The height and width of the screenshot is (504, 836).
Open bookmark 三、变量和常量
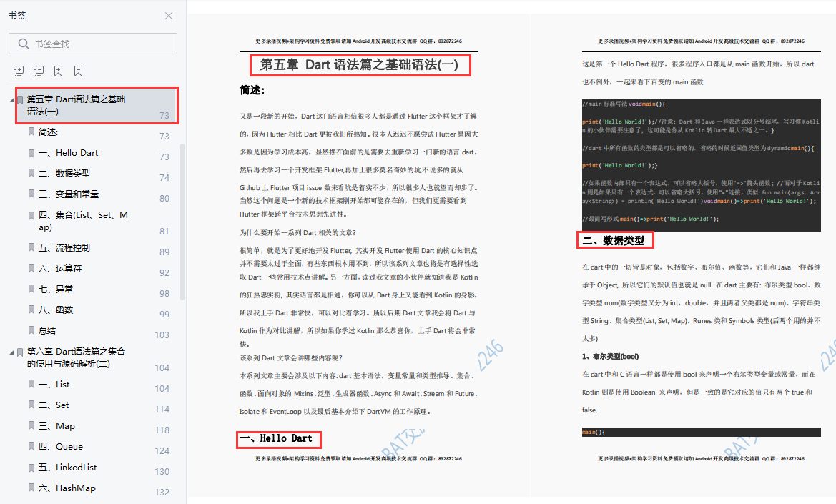(69, 194)
